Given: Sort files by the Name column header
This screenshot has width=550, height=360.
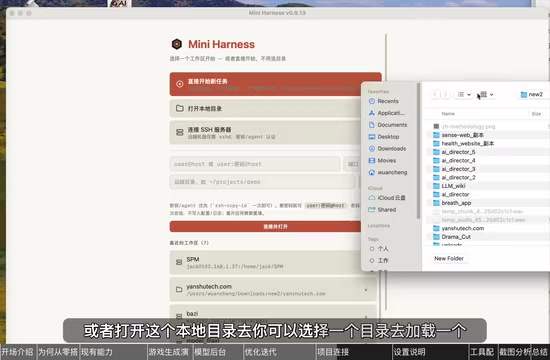Looking at the screenshot, I should tap(448, 114).
